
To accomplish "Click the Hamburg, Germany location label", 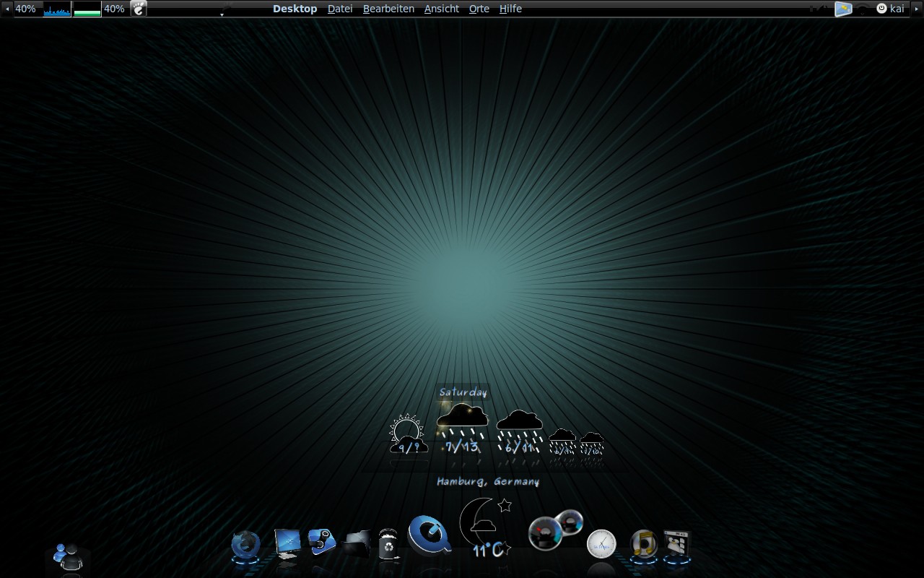I will (488, 481).
